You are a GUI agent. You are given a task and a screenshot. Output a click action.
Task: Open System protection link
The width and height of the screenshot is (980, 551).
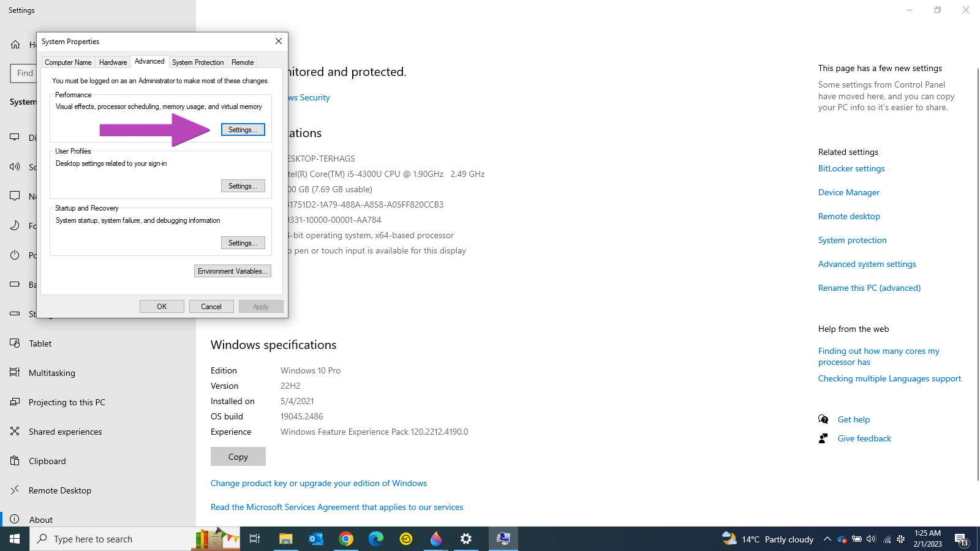pyautogui.click(x=852, y=240)
